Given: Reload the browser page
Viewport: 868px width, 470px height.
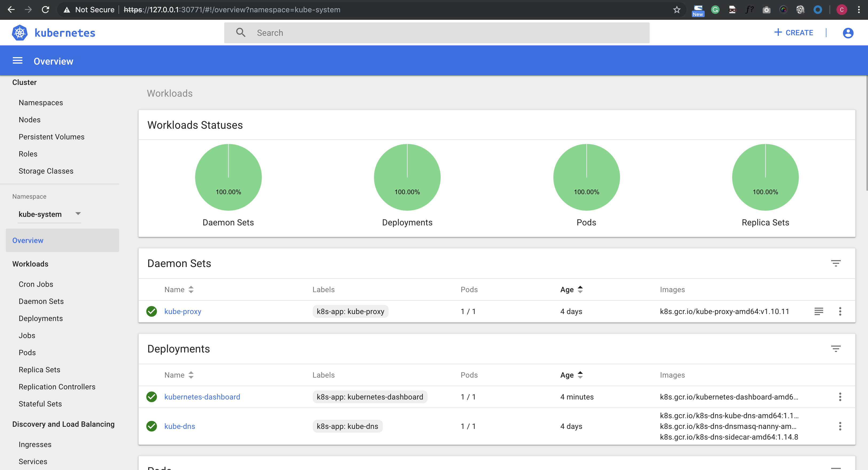Looking at the screenshot, I should 45,9.
